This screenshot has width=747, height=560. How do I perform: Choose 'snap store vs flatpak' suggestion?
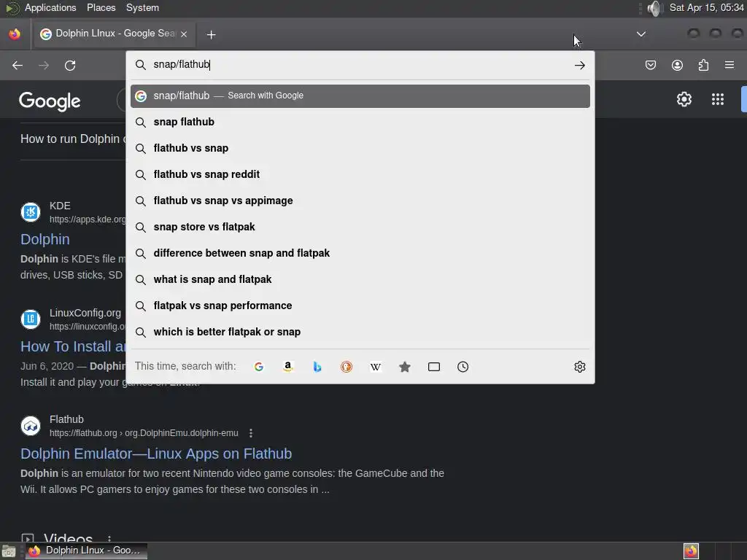[x=360, y=227]
